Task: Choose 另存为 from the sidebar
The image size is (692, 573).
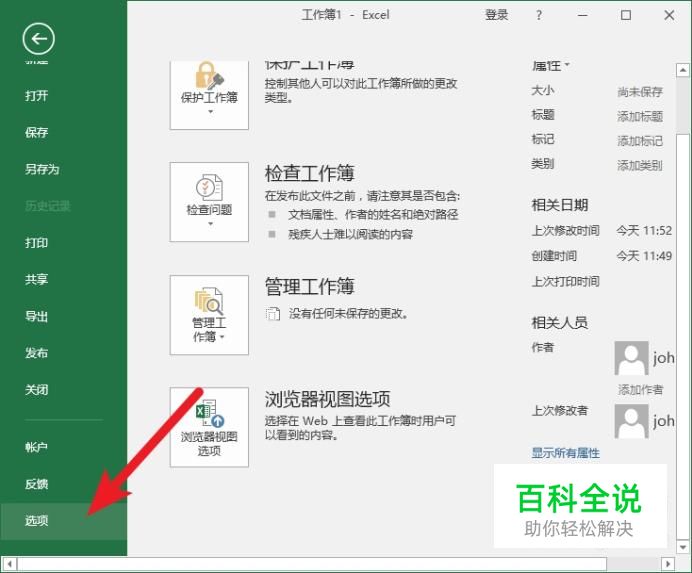Action: pos(42,169)
